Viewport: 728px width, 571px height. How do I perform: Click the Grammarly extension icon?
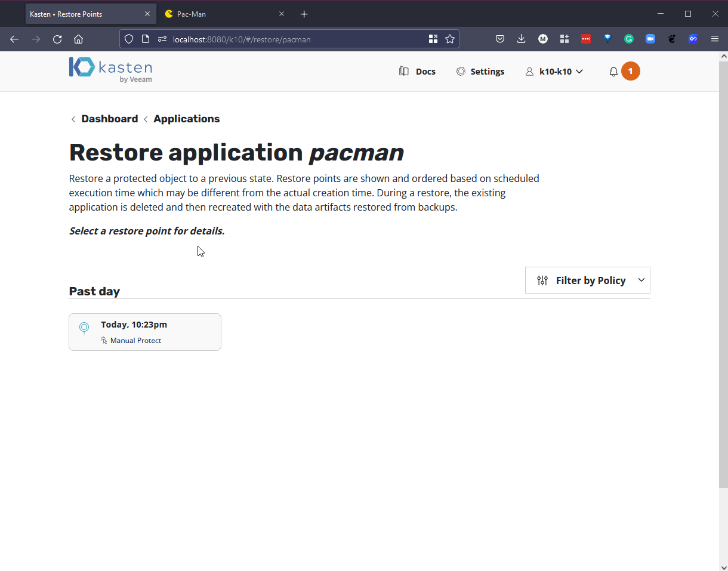629,39
